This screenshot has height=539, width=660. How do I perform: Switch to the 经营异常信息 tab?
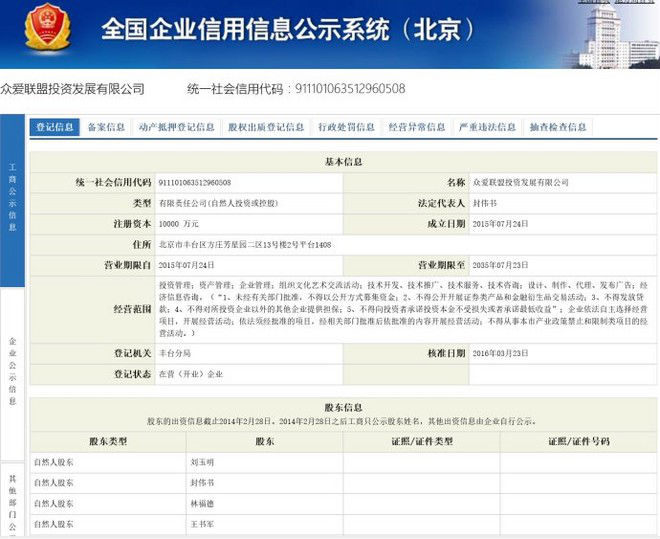pyautogui.click(x=417, y=127)
